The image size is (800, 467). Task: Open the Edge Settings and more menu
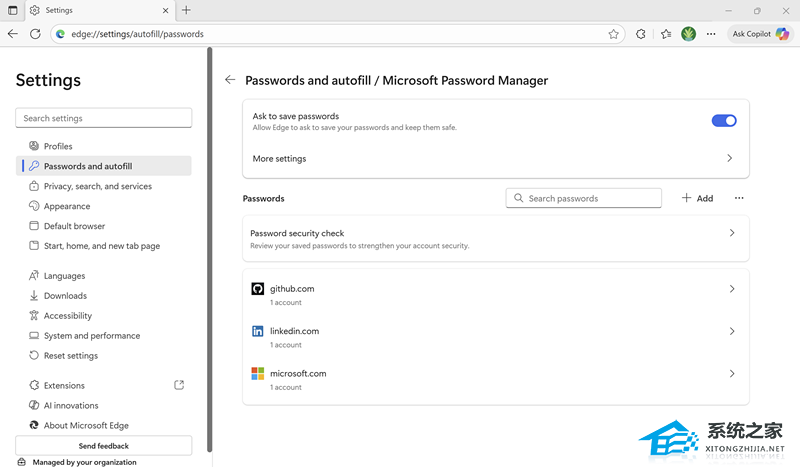711,33
